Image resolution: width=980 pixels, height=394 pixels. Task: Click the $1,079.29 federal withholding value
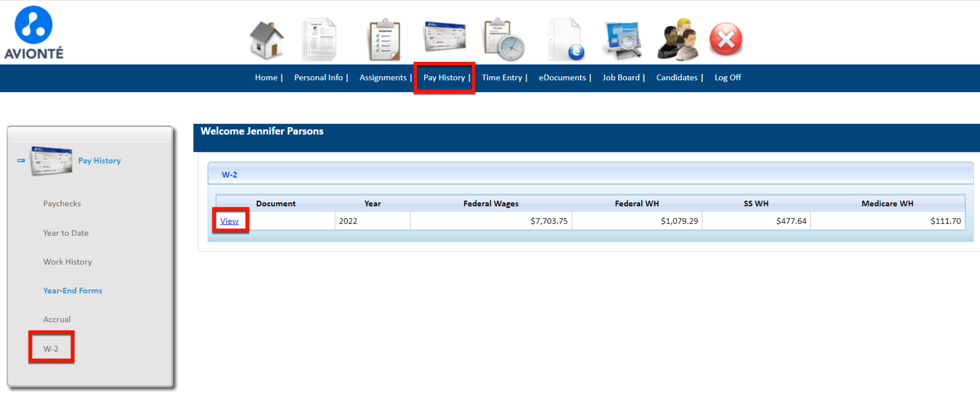coord(679,221)
